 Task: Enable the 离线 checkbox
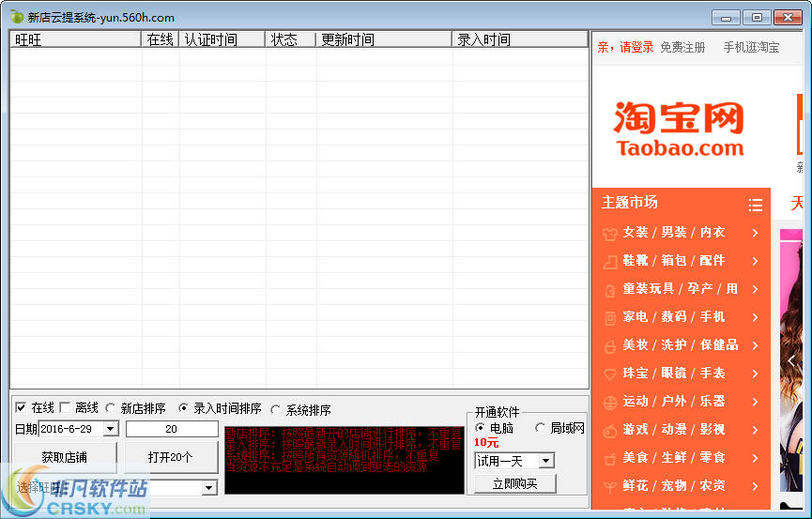(65, 407)
